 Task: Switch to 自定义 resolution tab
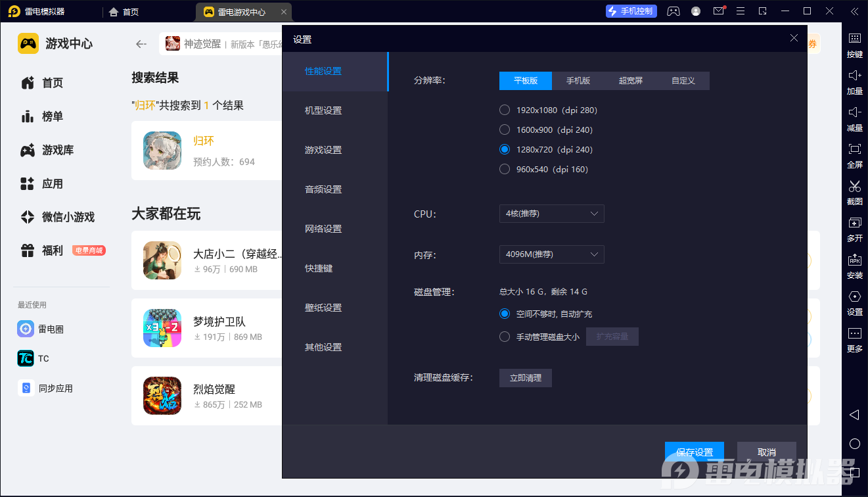coord(683,81)
